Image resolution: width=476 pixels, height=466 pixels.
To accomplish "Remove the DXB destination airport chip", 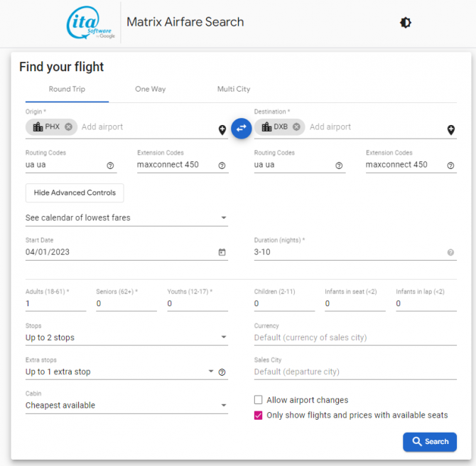I will (x=296, y=126).
